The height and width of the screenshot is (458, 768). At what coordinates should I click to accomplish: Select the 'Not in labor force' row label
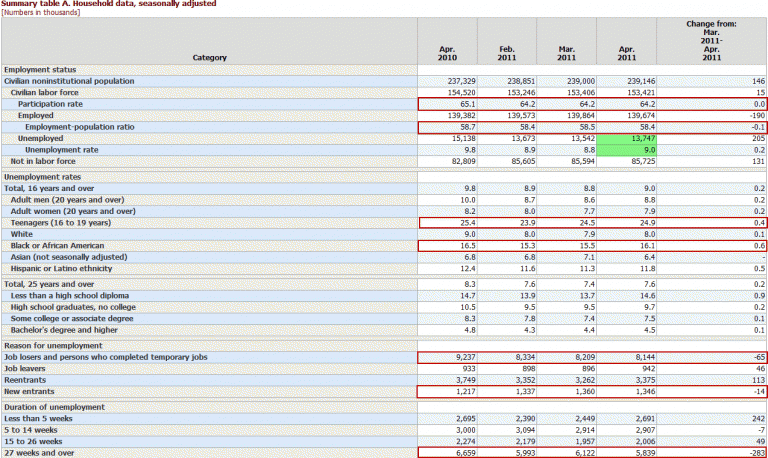pos(45,161)
